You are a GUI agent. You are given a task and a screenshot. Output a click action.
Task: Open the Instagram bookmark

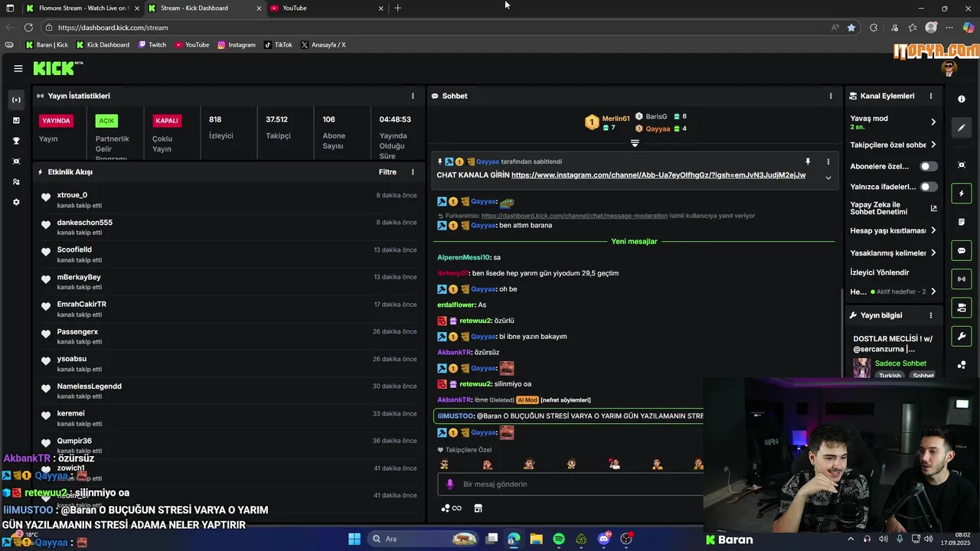237,44
